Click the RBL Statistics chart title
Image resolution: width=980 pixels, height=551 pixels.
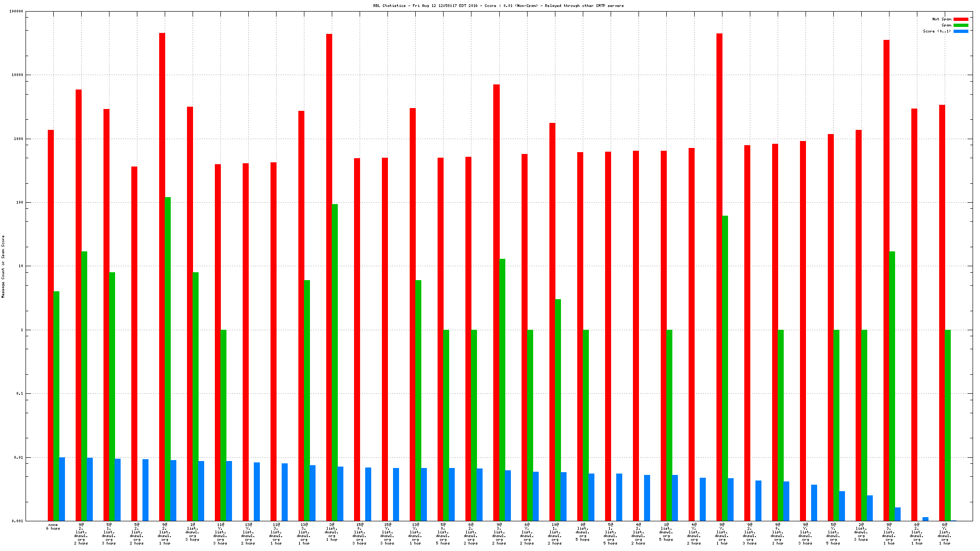pyautogui.click(x=498, y=6)
